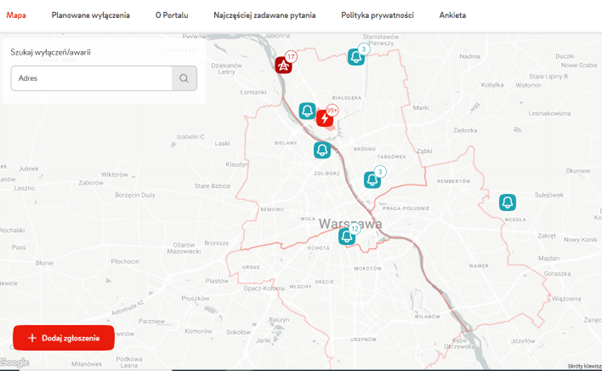Click the Praga-Południe district label
This screenshot has height=371, width=602.
click(x=406, y=208)
